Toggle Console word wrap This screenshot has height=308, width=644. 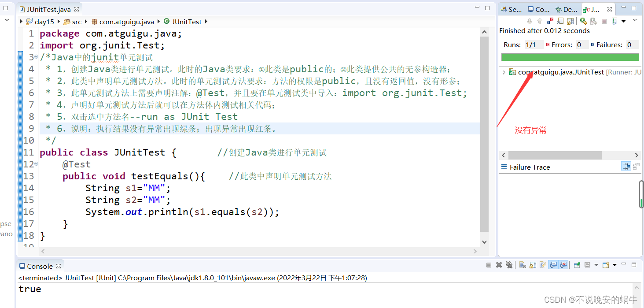pos(543,265)
